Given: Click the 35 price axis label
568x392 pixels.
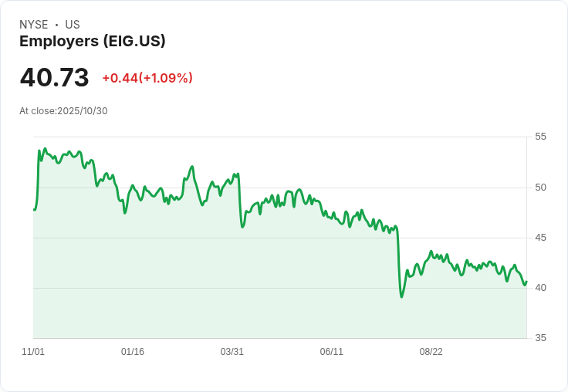Looking at the screenshot, I should [x=541, y=338].
